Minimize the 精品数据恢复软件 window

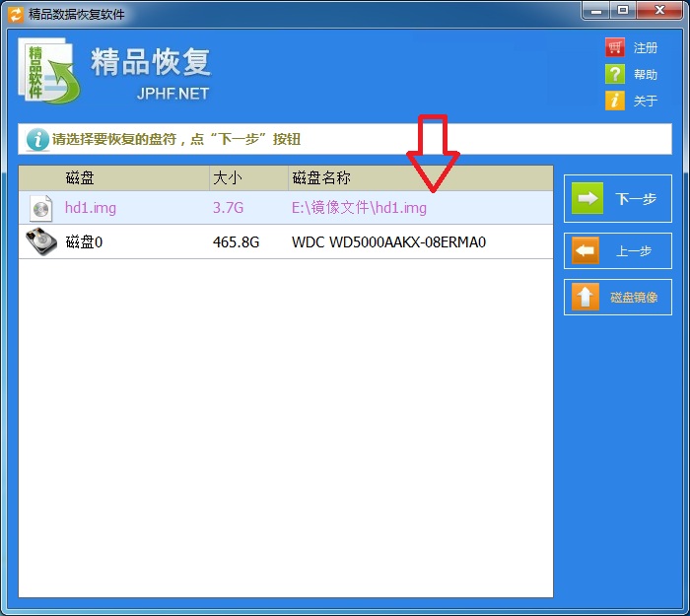[596, 11]
